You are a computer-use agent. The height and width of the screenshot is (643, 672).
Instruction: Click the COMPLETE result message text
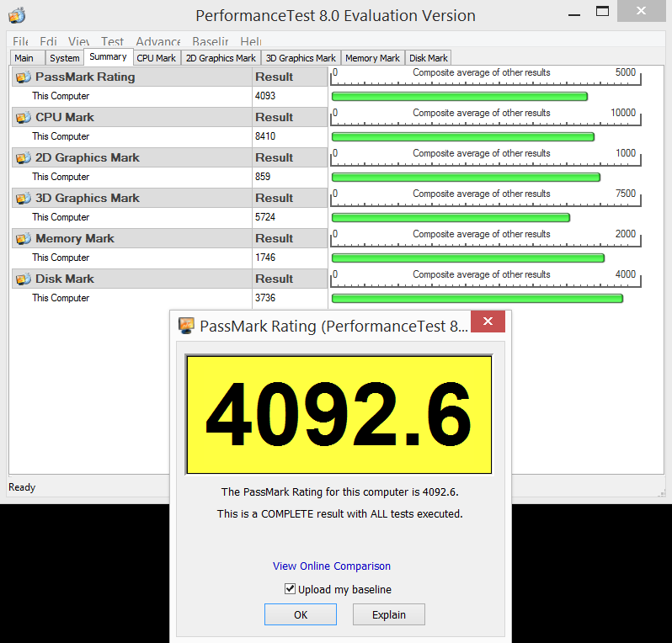tap(340, 514)
